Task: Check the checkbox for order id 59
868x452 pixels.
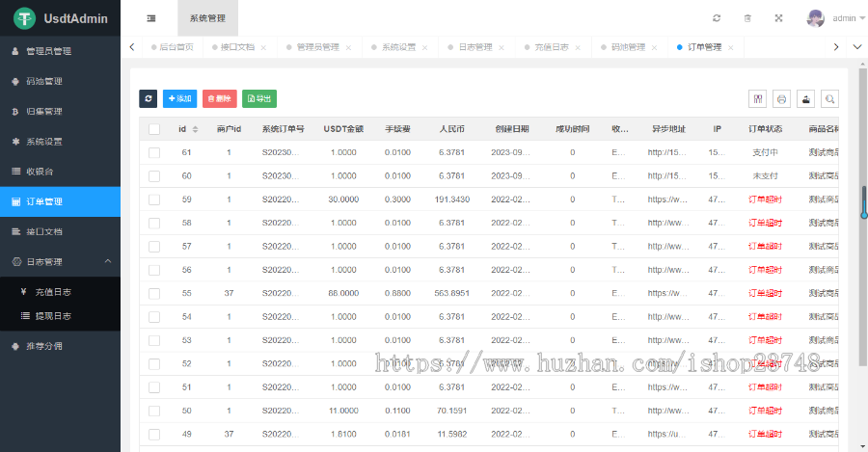Action: [154, 199]
